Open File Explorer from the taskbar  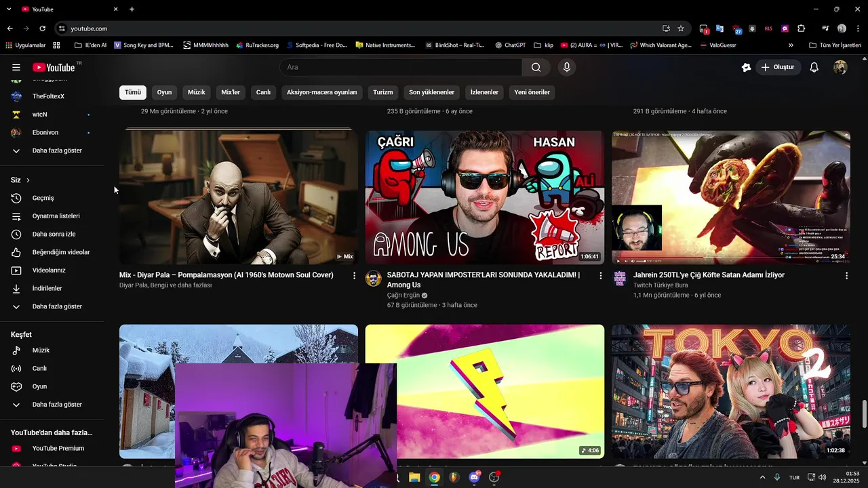coord(414,477)
